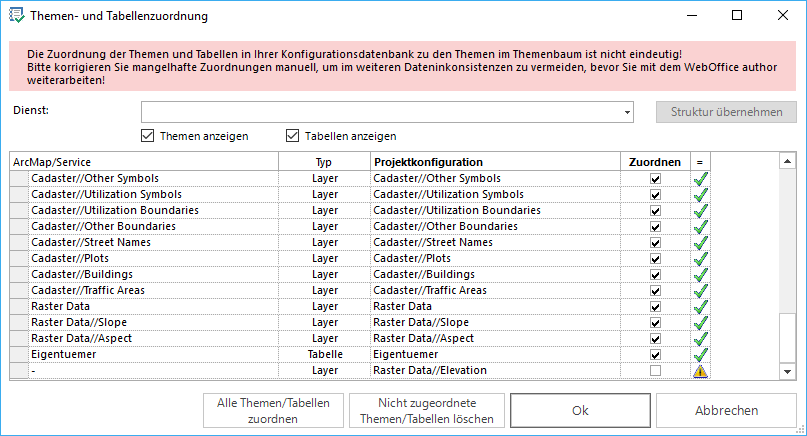807x436 pixels.
Task: Click scrollbar up arrow in table
Action: (x=787, y=161)
